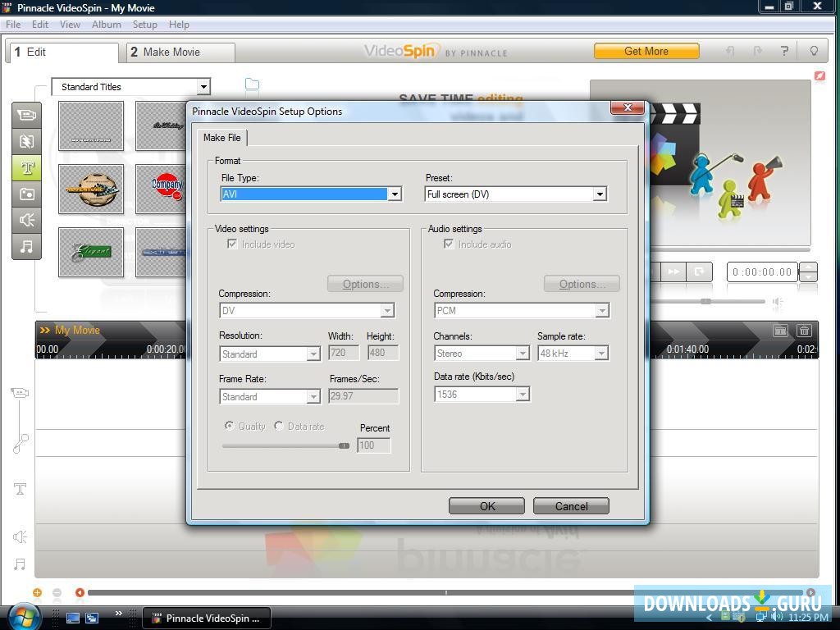
Task: Open the Help menu
Action: point(179,25)
